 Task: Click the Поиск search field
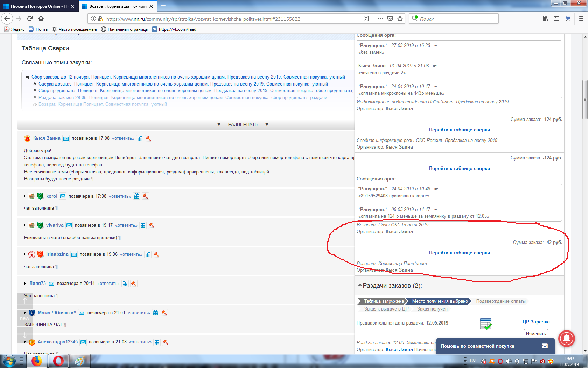pyautogui.click(x=454, y=19)
